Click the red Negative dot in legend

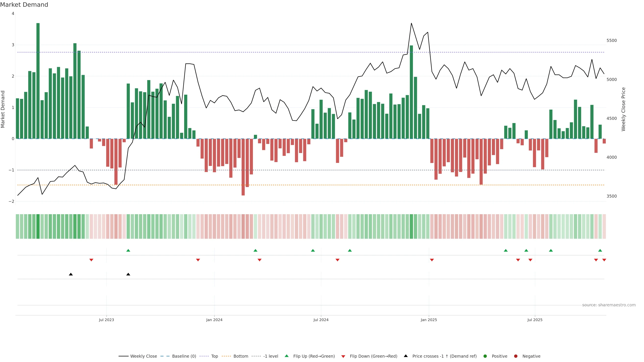516,356
